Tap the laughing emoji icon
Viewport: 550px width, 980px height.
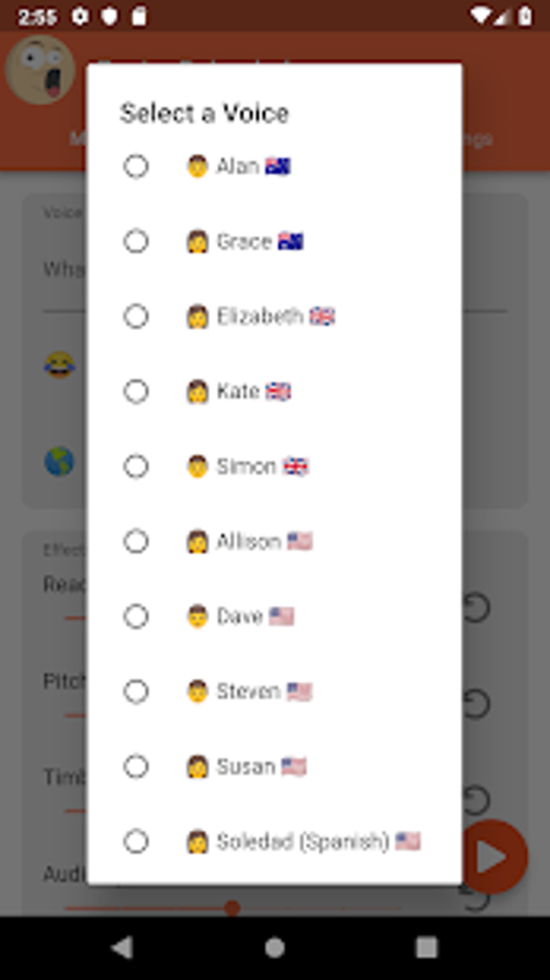coord(59,365)
